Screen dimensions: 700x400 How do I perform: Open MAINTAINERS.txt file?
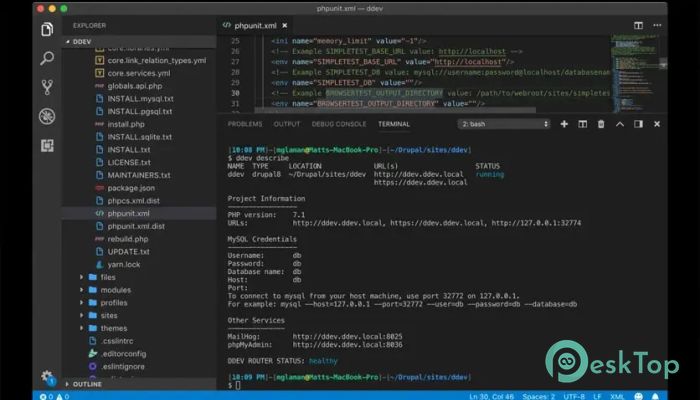tap(139, 175)
